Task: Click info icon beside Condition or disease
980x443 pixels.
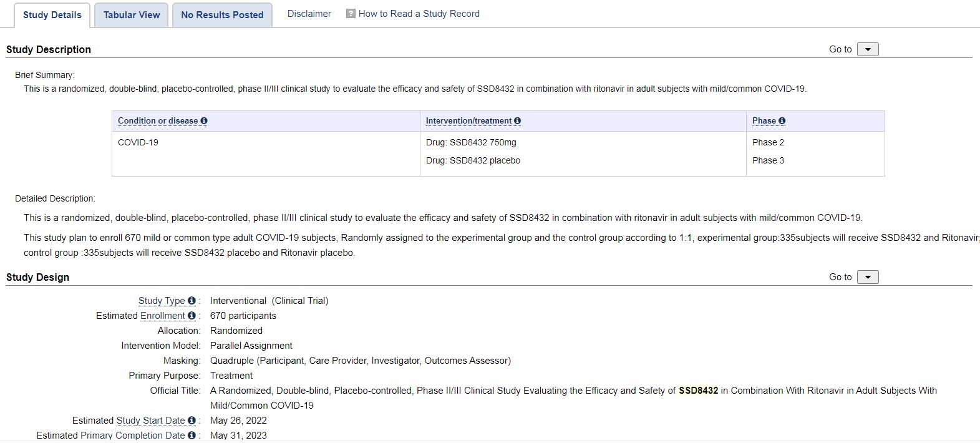Action: coord(204,121)
